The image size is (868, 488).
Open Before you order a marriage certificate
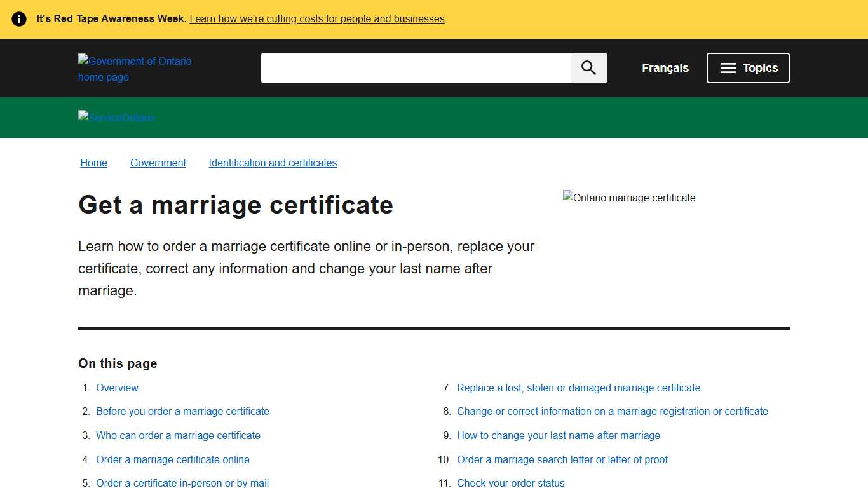pyautogui.click(x=182, y=411)
